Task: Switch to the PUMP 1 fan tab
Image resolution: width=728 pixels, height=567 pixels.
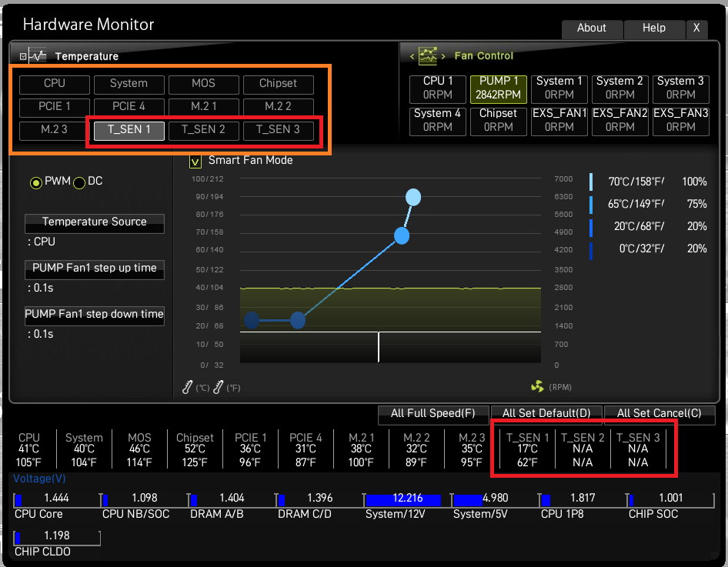Action: (x=498, y=88)
